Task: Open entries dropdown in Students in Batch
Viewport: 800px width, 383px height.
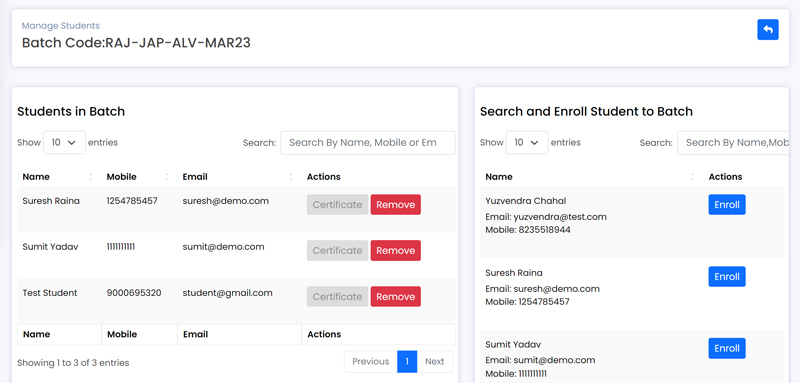Action: pos(64,143)
